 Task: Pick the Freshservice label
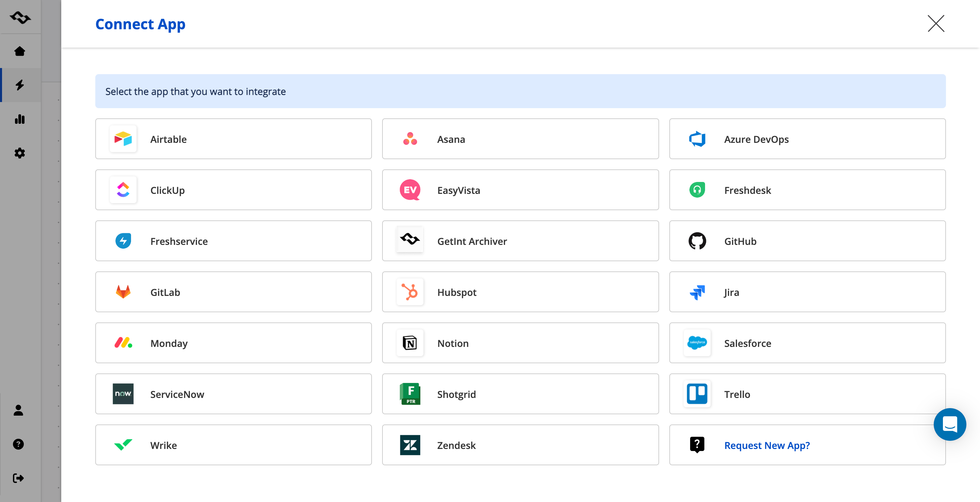(179, 241)
